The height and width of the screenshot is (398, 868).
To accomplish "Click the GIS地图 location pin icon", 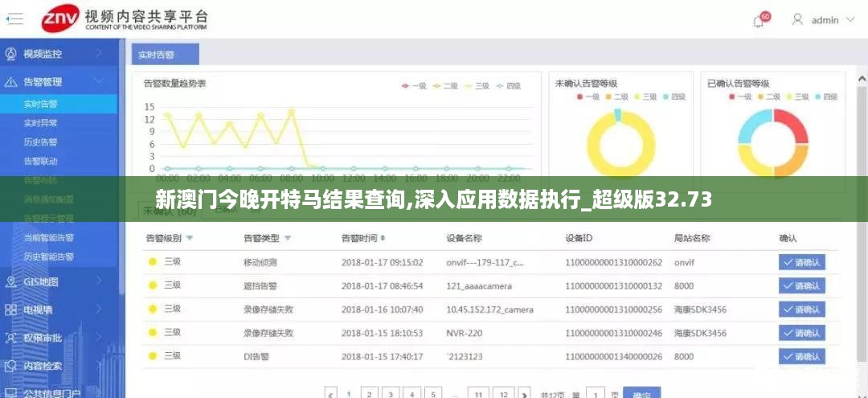I will [x=11, y=282].
